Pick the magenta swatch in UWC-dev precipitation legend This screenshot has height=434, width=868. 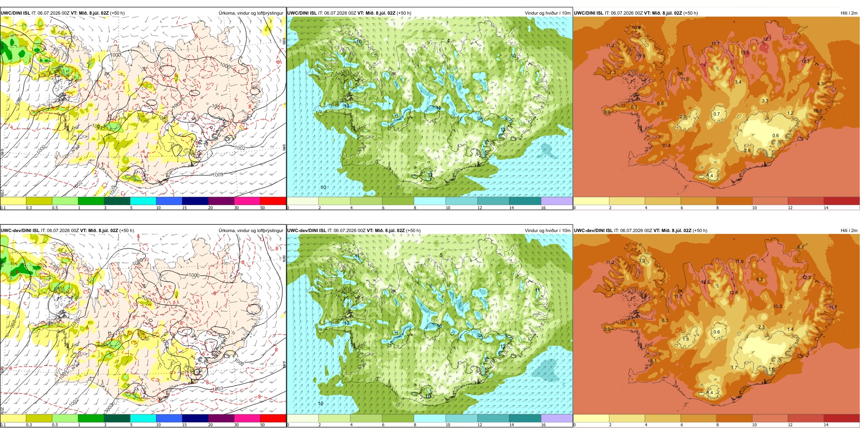[x=247, y=418]
